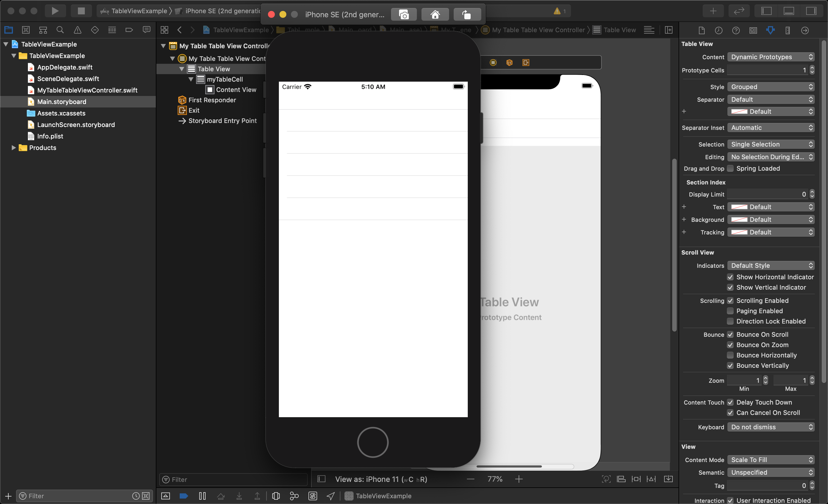The image size is (828, 504).
Task: Toggle the bottom debug area panel
Action: tap(789, 11)
